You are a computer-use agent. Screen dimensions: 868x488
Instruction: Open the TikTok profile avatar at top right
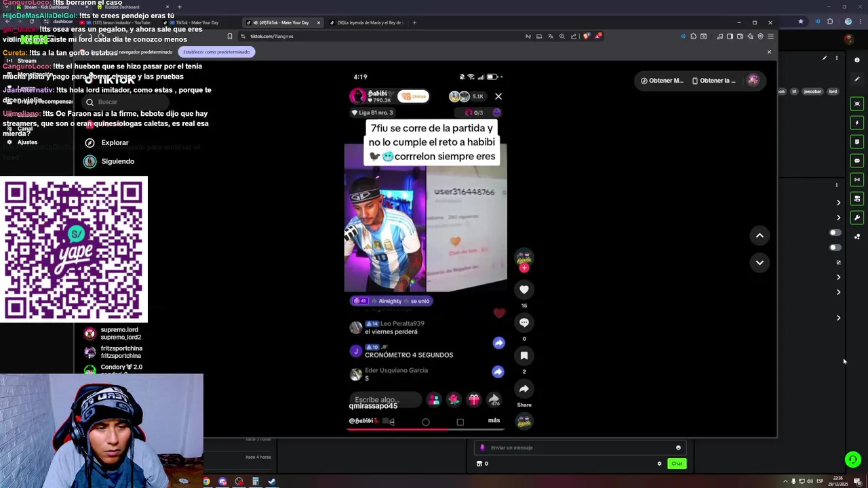[x=753, y=80]
